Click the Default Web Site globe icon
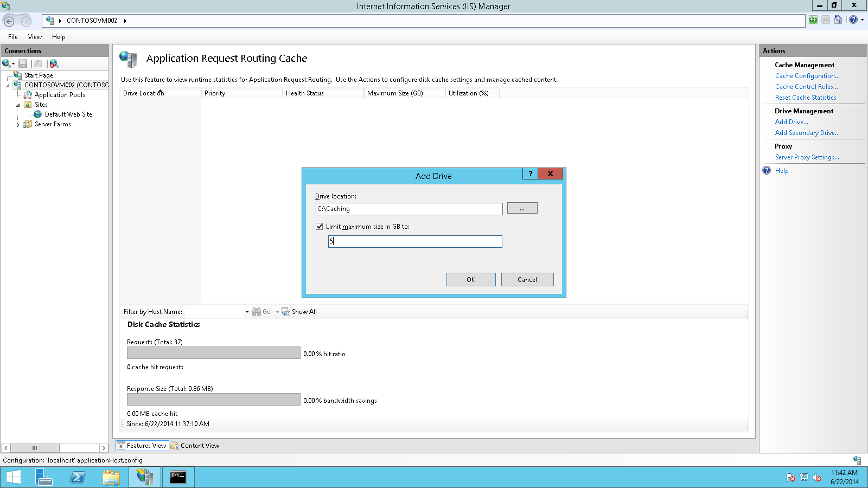This screenshot has height=488, width=868. click(38, 114)
